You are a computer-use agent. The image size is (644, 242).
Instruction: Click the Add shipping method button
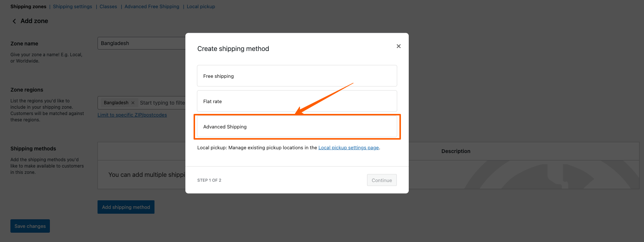coord(126,207)
